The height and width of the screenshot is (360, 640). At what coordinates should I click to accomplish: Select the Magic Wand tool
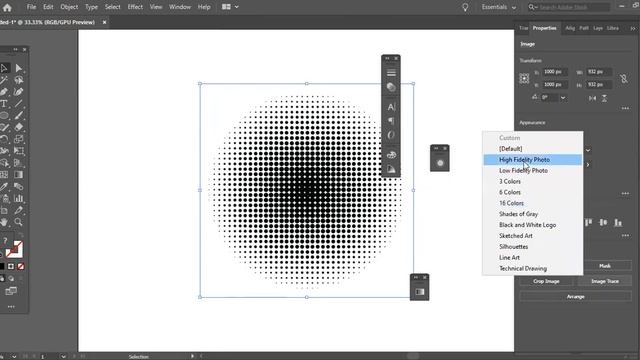point(4,80)
